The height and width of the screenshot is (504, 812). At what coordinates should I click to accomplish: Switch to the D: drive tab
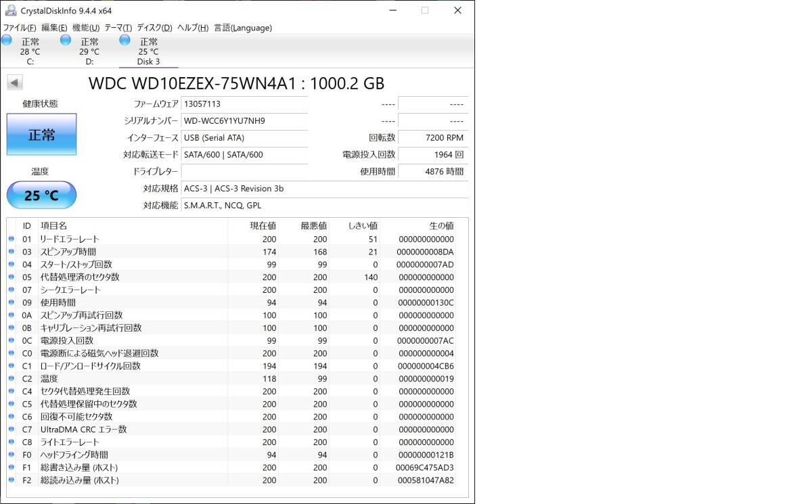pos(89,51)
